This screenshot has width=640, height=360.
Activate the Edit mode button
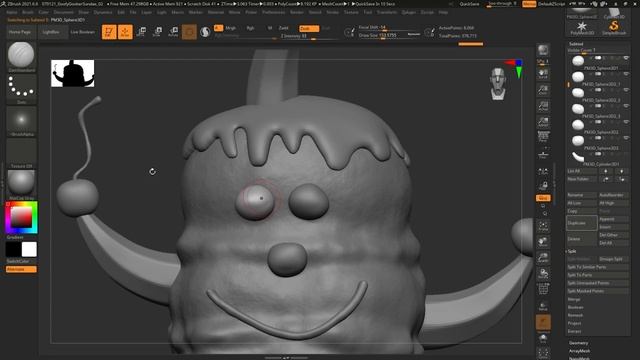(x=109, y=31)
